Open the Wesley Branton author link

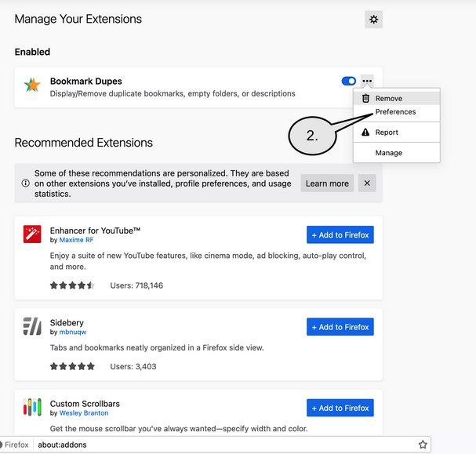[84, 413]
